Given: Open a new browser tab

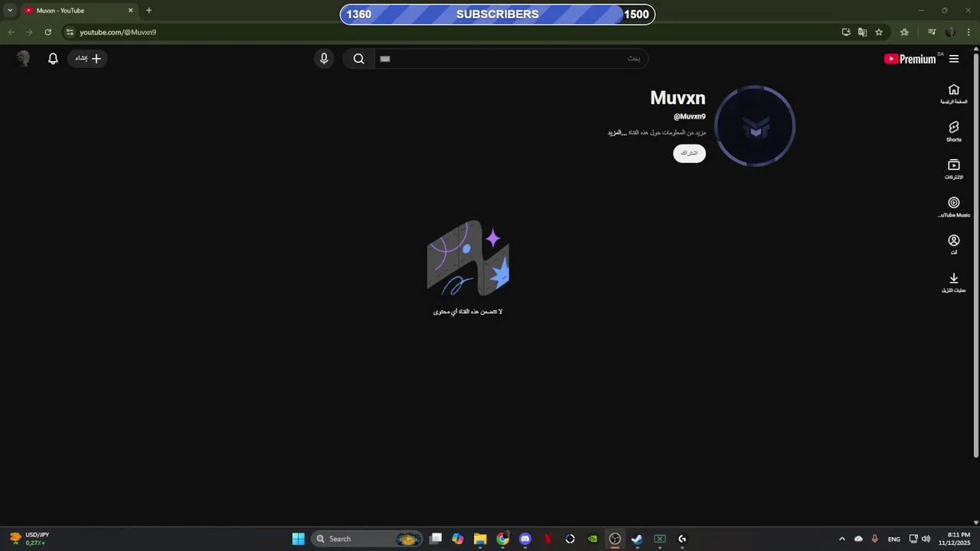Looking at the screenshot, I should 149,11.
